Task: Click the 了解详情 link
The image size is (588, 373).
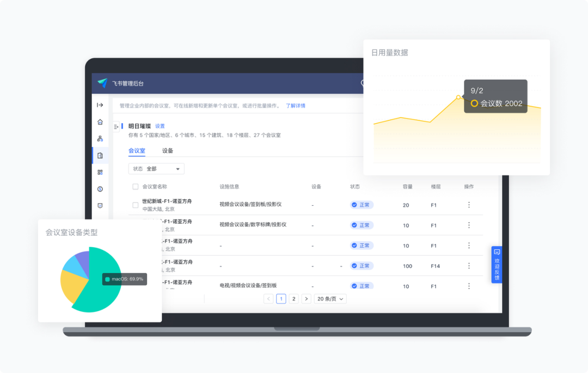Action: coord(296,106)
